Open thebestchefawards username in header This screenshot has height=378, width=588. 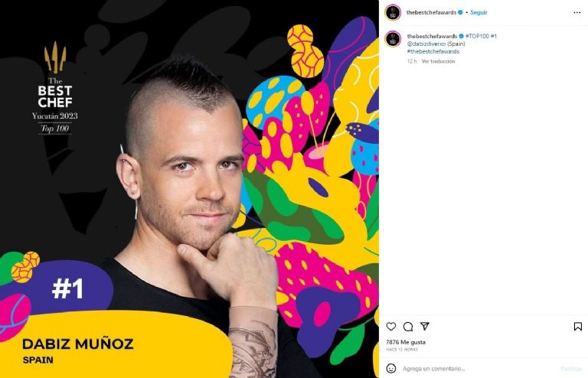[431, 12]
